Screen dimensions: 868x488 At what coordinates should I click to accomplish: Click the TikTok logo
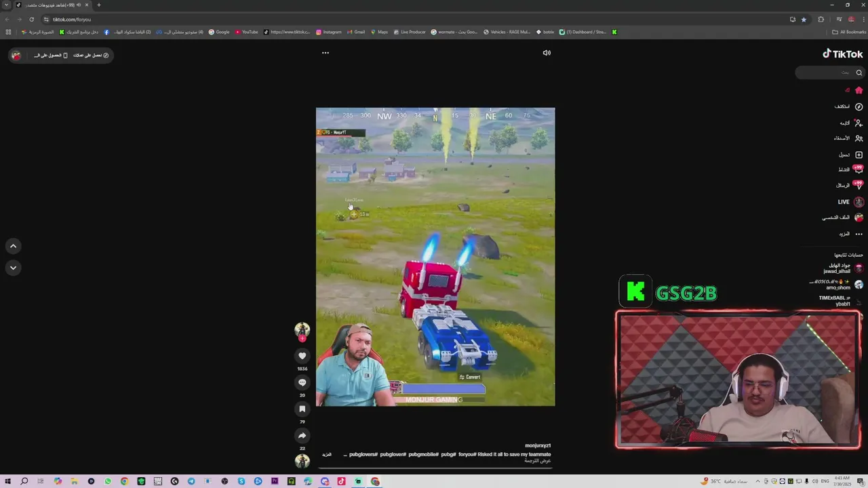coord(842,54)
